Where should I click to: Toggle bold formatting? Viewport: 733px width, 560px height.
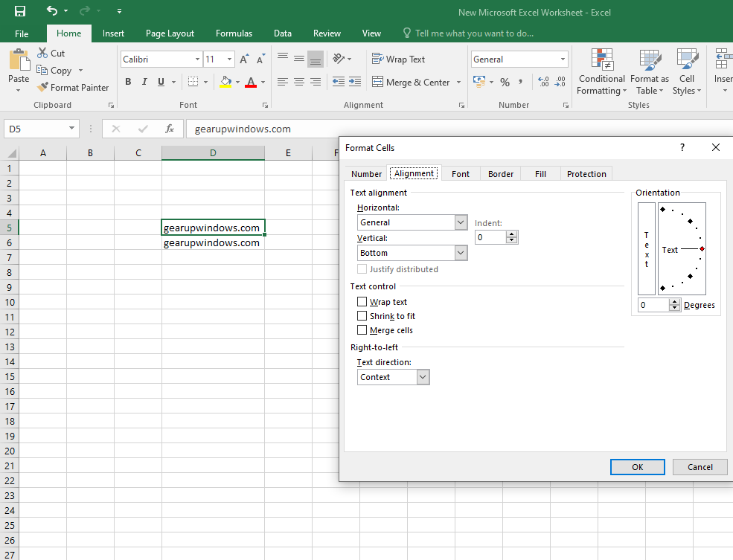pos(128,82)
